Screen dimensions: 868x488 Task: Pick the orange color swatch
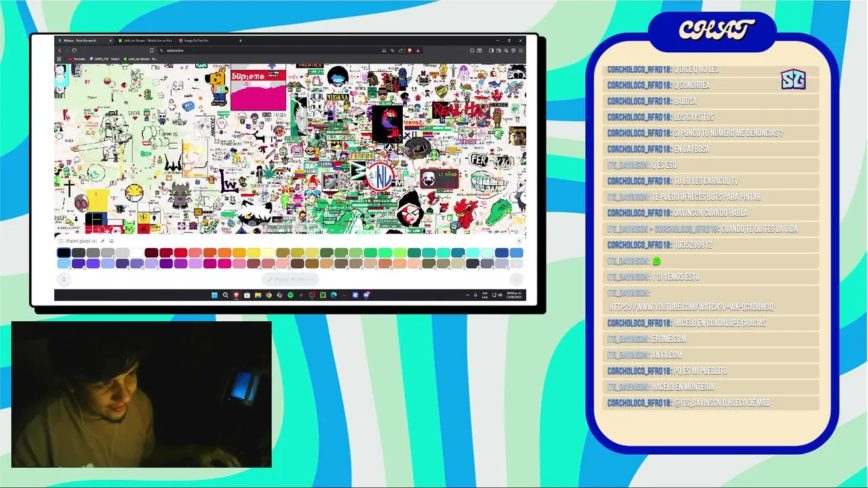pyautogui.click(x=224, y=253)
